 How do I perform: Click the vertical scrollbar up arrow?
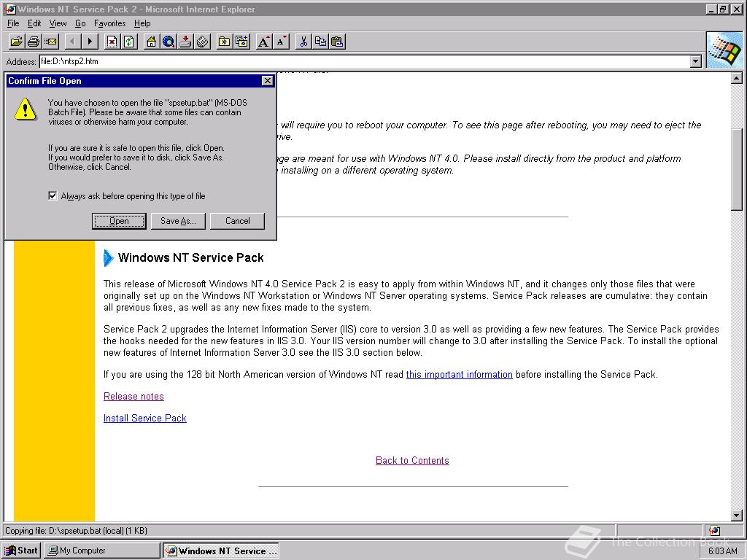(737, 78)
